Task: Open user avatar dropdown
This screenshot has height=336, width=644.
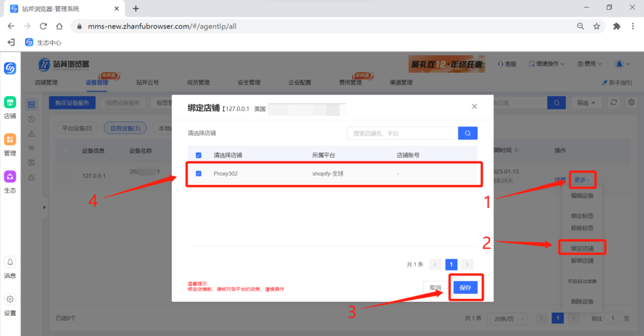Action: (623, 64)
